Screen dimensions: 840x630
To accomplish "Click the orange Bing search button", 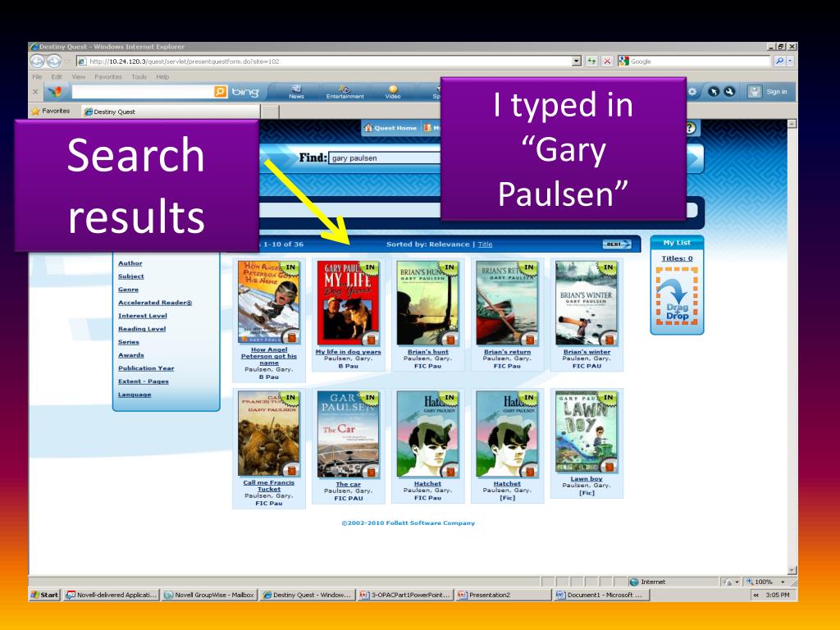I will pos(220,92).
